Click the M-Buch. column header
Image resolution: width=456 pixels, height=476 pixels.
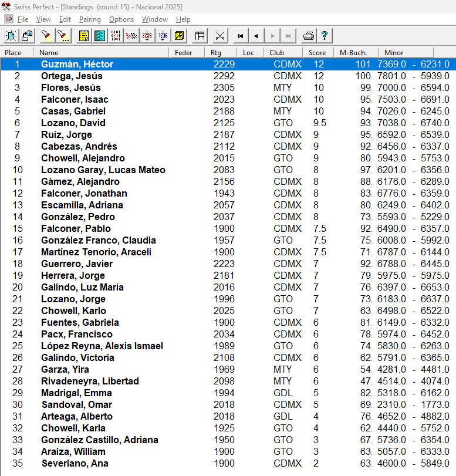coord(356,52)
